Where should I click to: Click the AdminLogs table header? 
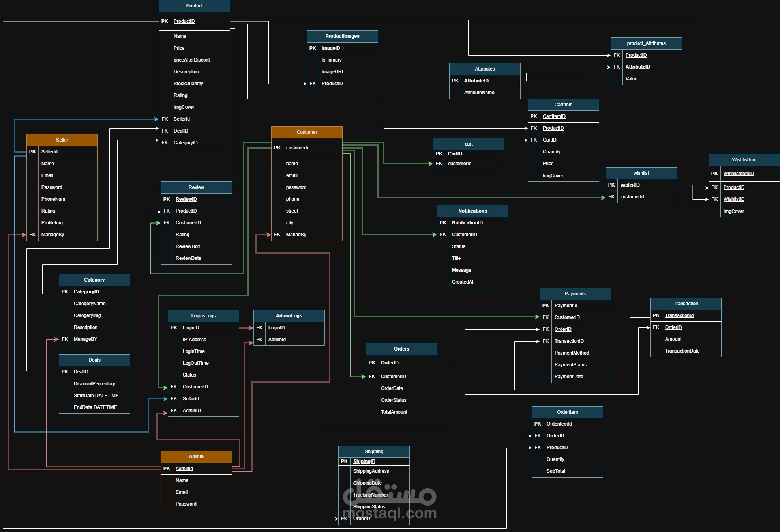(289, 316)
